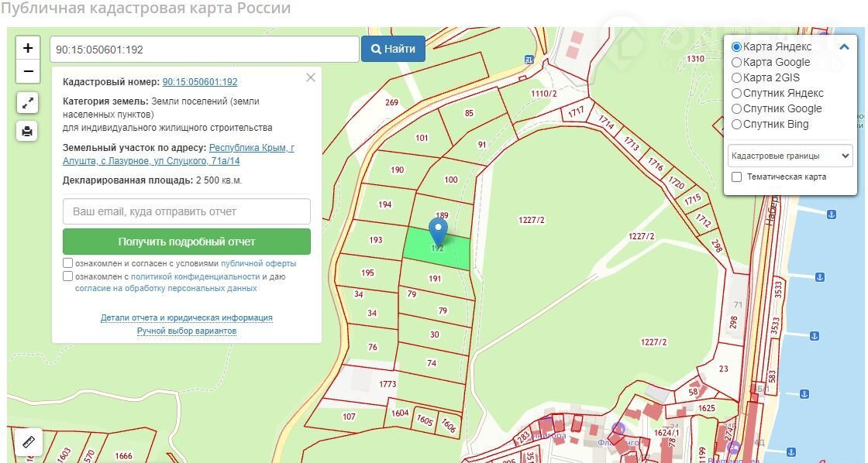Zoom in on the cadastral map
Image resolution: width=868 pixels, height=463 pixels.
28,48
